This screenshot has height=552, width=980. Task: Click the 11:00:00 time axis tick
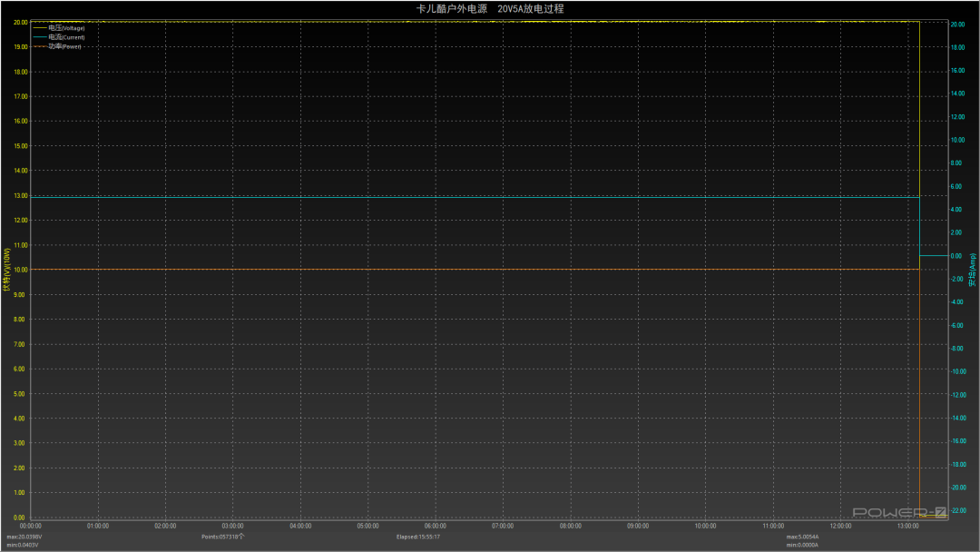click(x=773, y=527)
